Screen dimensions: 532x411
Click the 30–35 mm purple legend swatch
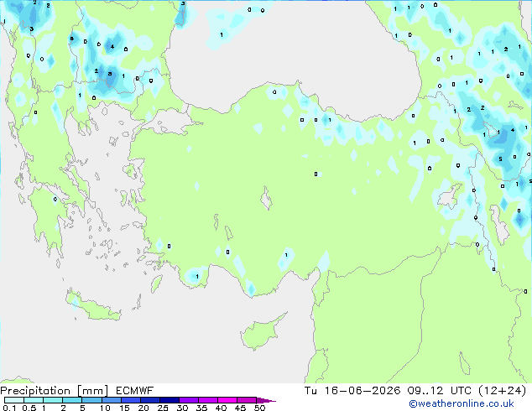pyautogui.click(x=189, y=400)
